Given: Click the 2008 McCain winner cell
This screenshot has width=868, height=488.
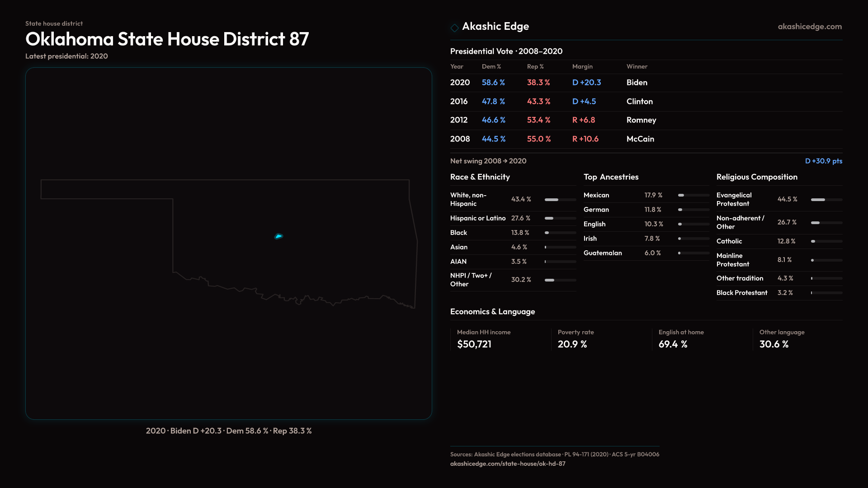Looking at the screenshot, I should (640, 139).
